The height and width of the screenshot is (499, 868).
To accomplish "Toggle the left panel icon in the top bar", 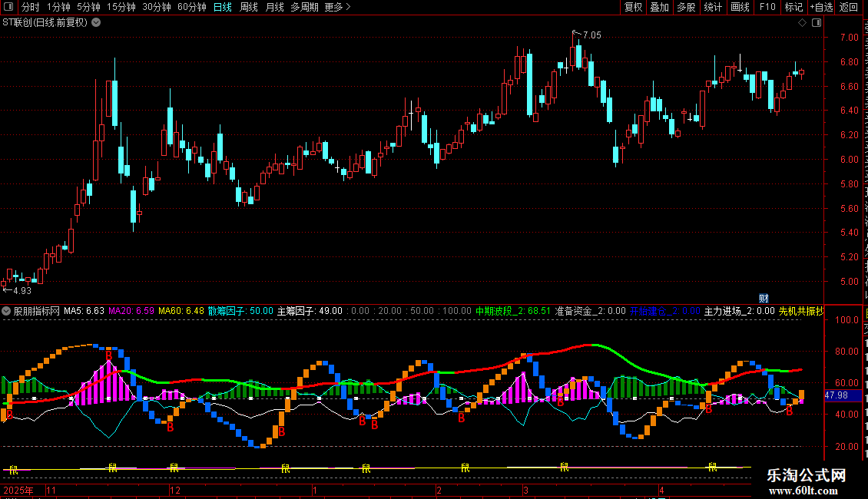I will pos(8,7).
